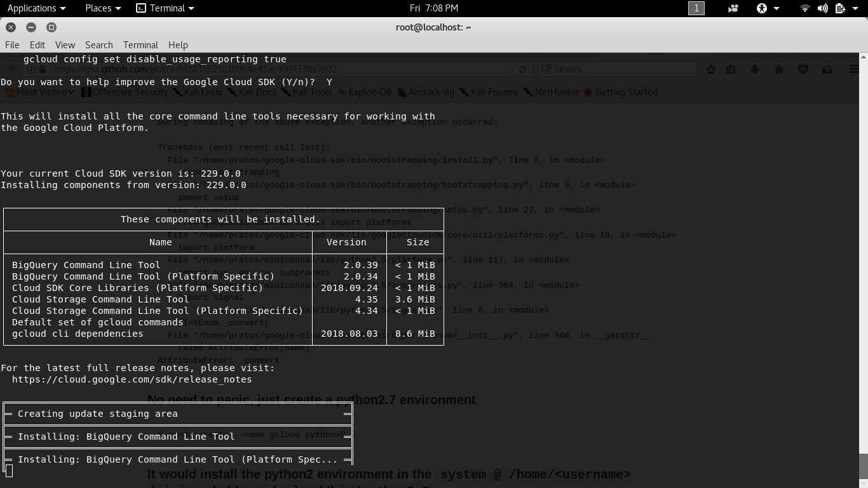The image size is (868, 488).
Task: Expand the Places dropdown menu
Action: [x=102, y=8]
